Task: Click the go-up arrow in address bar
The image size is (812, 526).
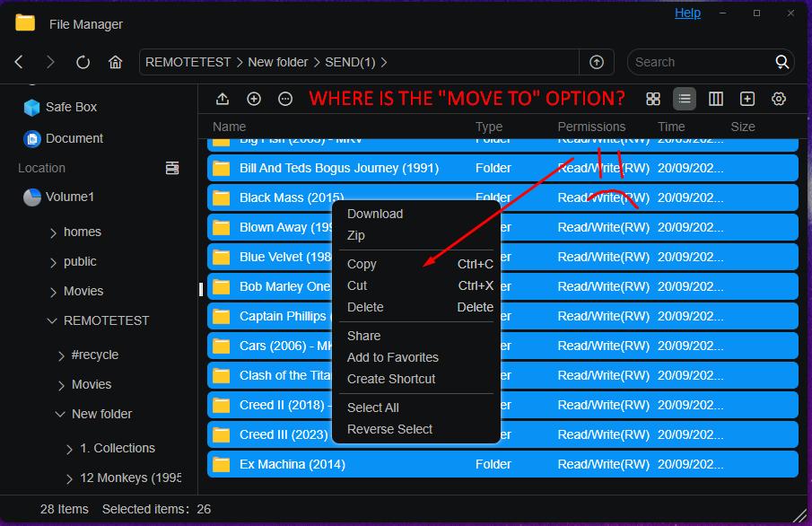Action: 597,62
